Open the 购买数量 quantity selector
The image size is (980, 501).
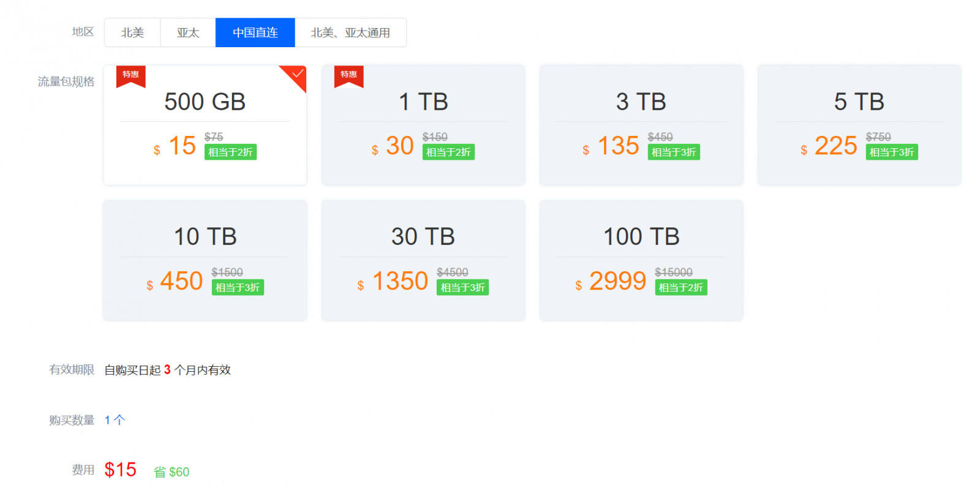point(115,420)
